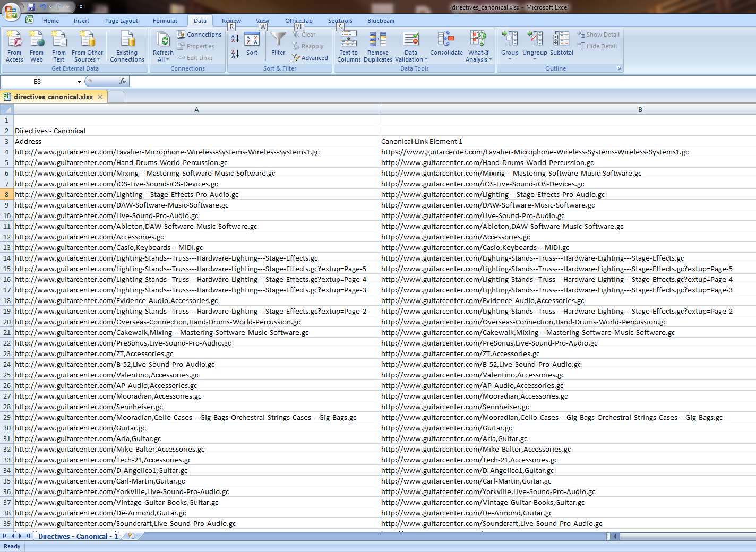Select cell with Hand-Drums-World-Percussion.gc address in column A

(x=196, y=162)
